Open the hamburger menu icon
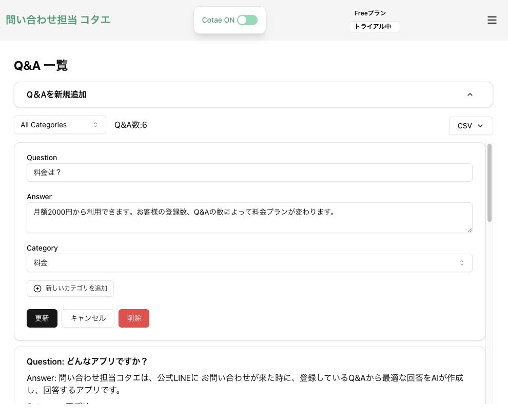The image size is (508, 420). pos(492,20)
